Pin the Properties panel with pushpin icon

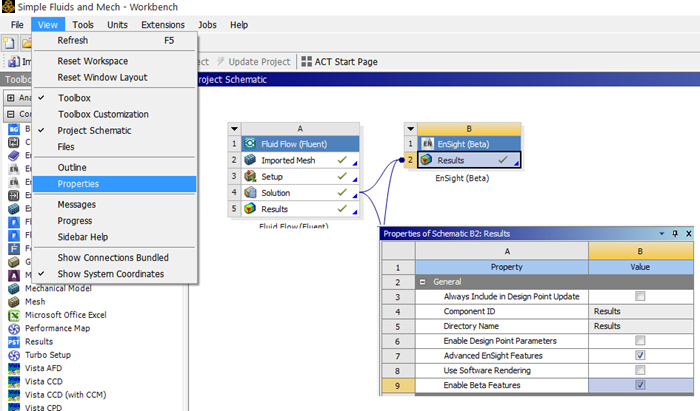coord(675,233)
